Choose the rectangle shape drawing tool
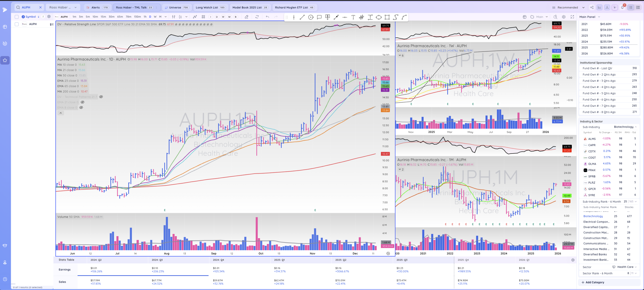 [387, 17]
